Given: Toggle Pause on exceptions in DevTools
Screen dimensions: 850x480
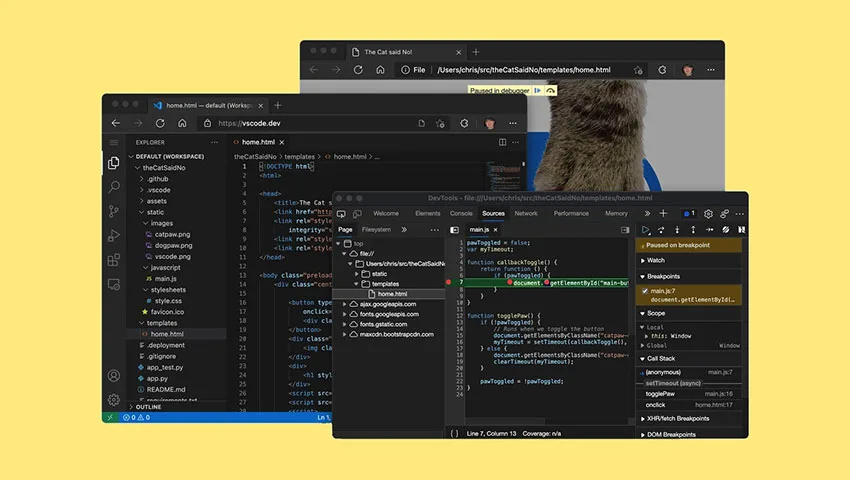Looking at the screenshot, I should 741,230.
